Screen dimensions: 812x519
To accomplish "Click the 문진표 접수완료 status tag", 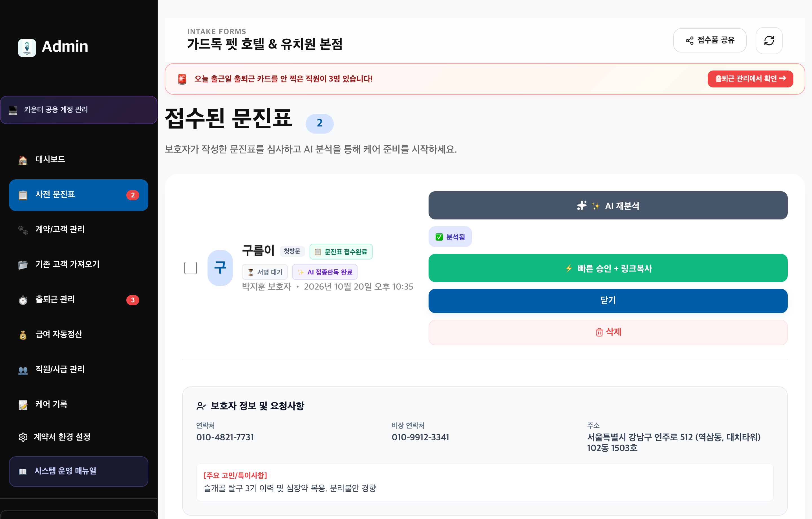I will (341, 252).
